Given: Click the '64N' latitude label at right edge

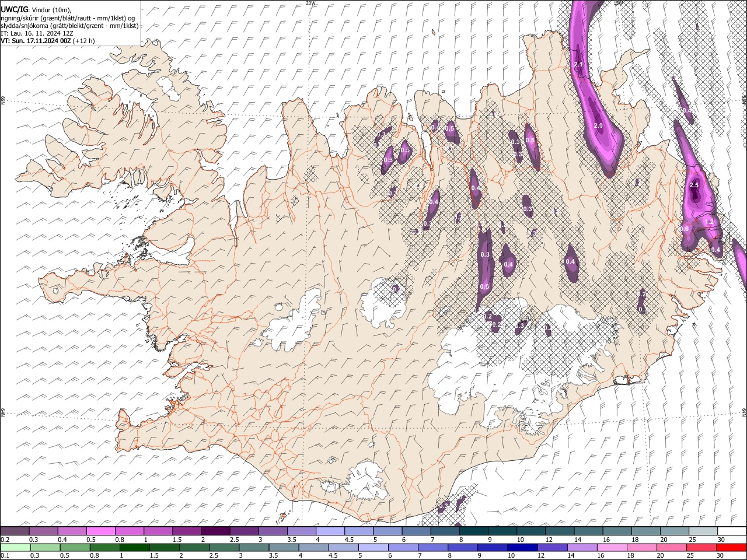Looking at the screenshot, I should 744,411.
